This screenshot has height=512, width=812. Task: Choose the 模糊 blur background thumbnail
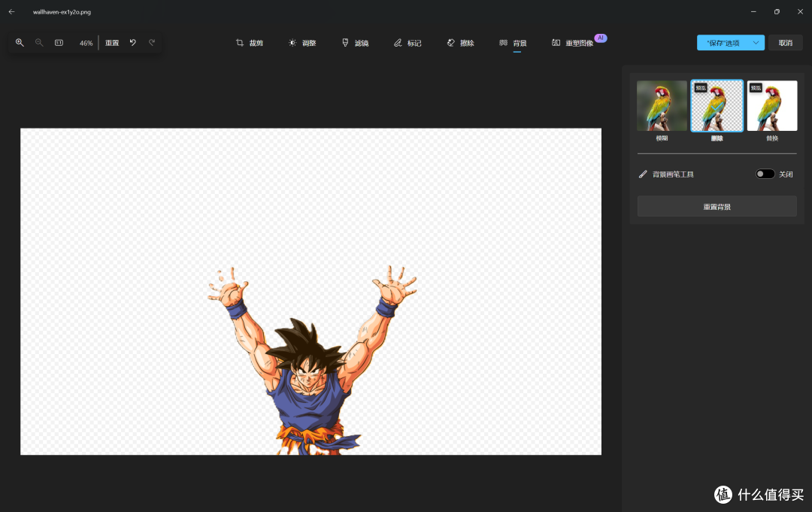[x=662, y=105]
